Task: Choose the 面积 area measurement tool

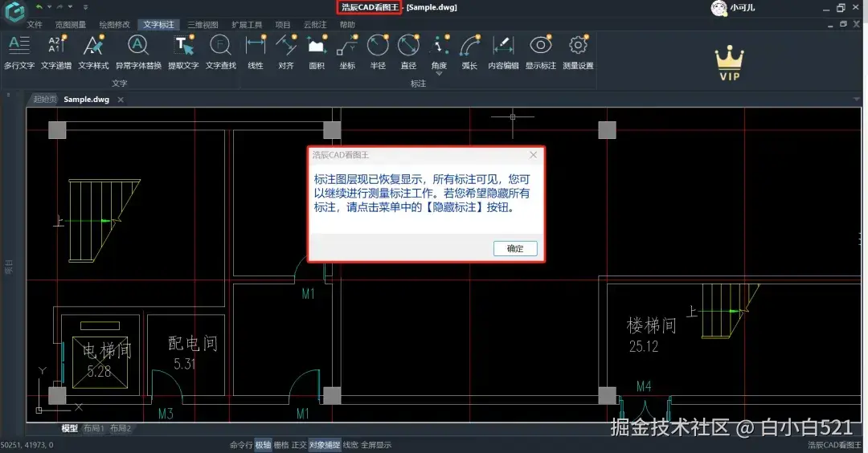Action: pos(316,52)
